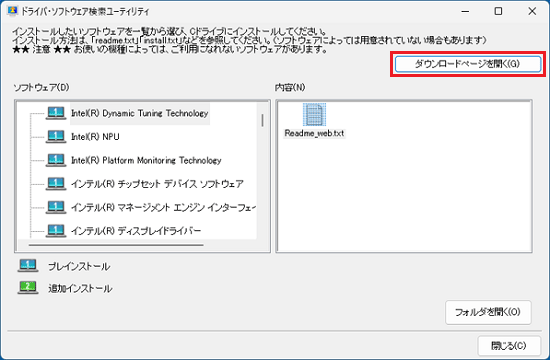Click the インテル(R) ディスプレイドライバー icon
550x360 pixels.
tap(56, 231)
